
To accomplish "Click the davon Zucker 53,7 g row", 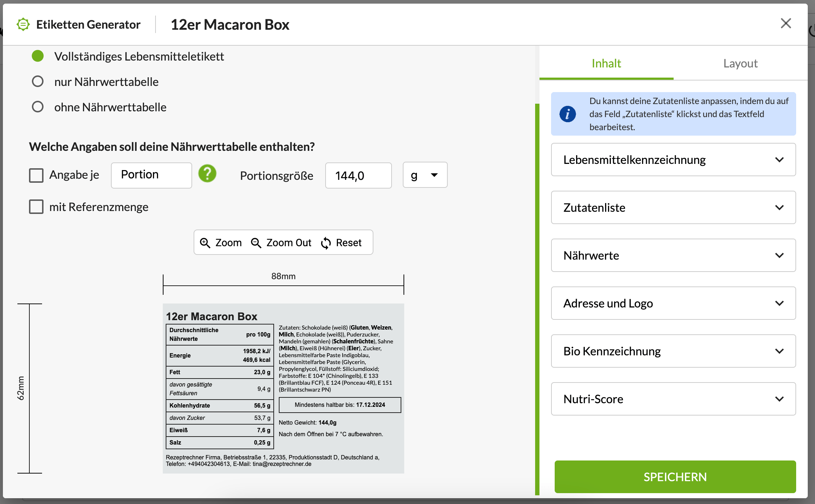I will (x=220, y=418).
